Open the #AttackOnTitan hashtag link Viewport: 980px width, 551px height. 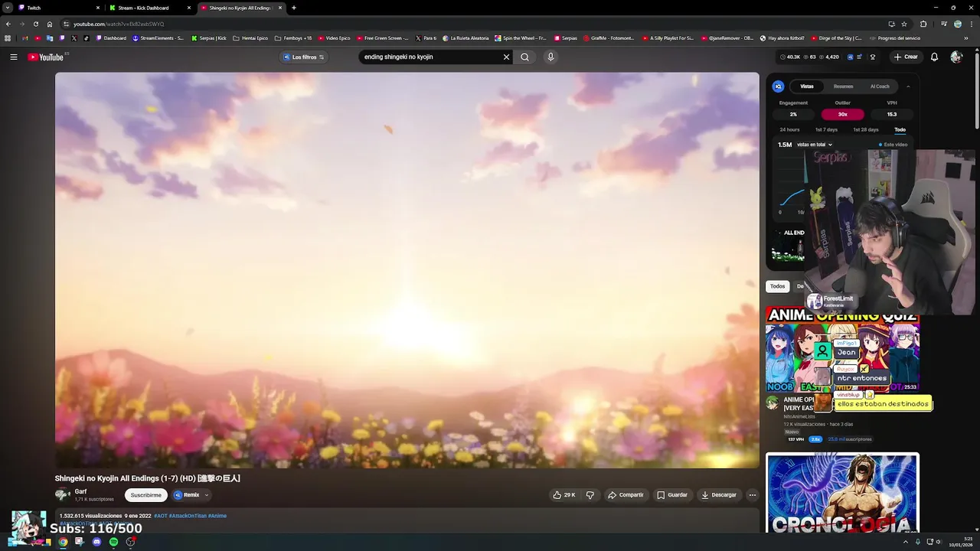(187, 516)
